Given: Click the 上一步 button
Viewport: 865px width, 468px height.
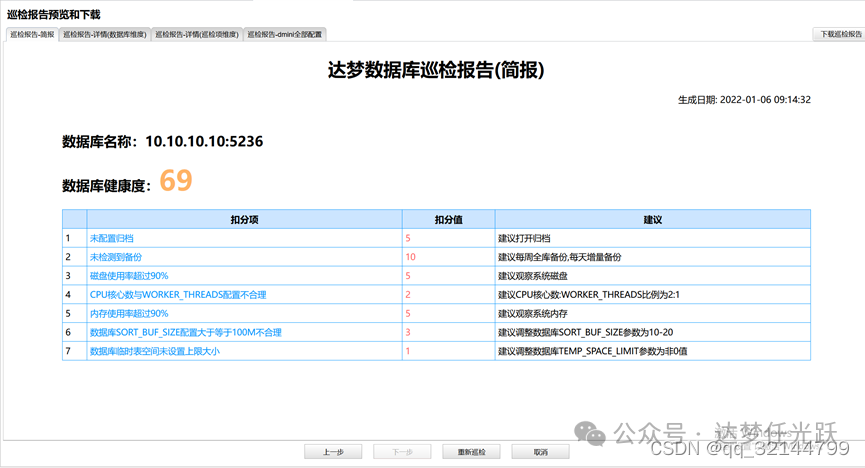Looking at the screenshot, I should pyautogui.click(x=333, y=452).
